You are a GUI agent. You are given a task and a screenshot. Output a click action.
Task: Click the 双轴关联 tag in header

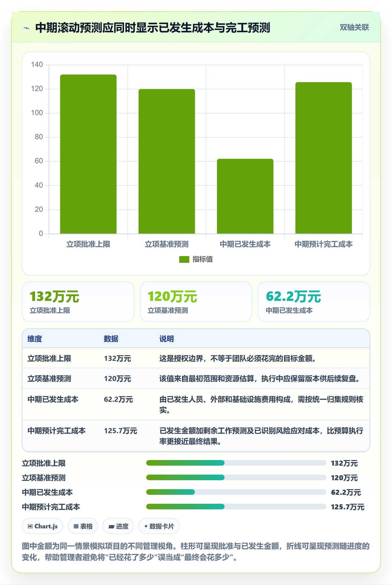click(354, 27)
